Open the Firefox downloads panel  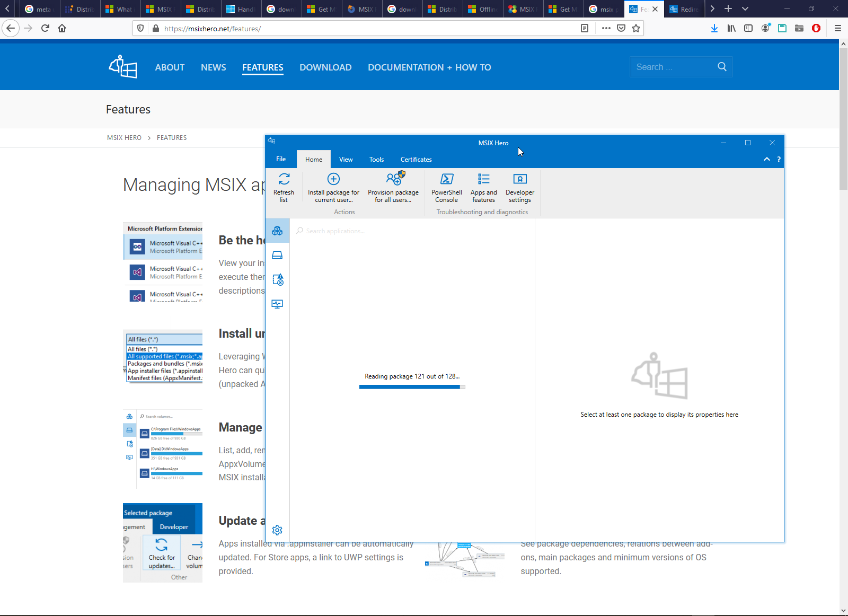[x=714, y=28]
